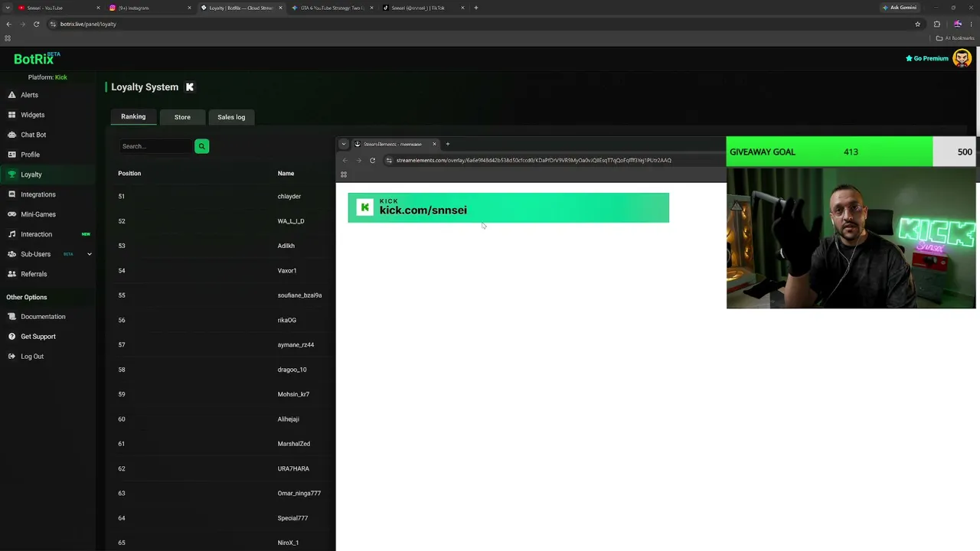The width and height of the screenshot is (980, 551).
Task: Select the user dragoo_10 in ranking
Action: point(292,370)
